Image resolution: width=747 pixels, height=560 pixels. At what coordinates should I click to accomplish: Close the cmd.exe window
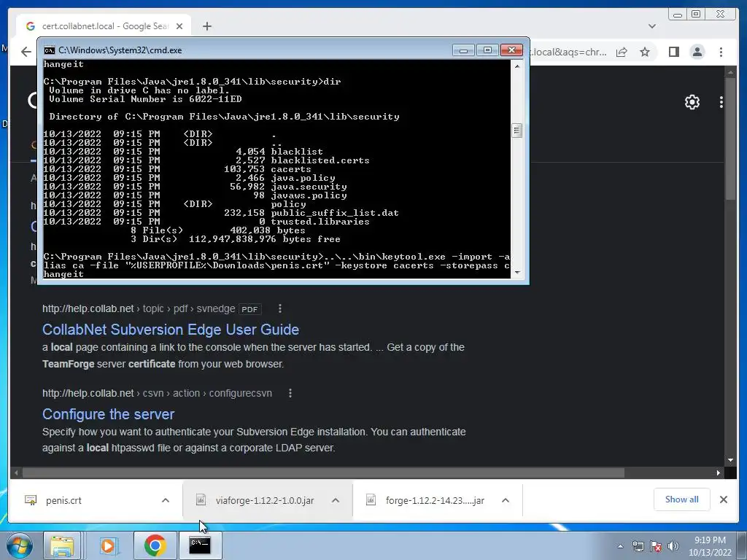pyautogui.click(x=511, y=50)
